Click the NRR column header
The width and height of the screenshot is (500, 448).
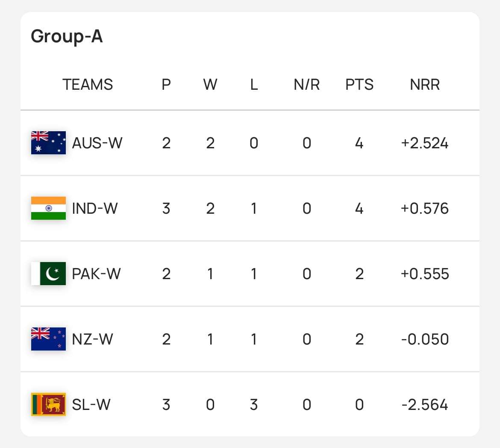pyautogui.click(x=424, y=85)
